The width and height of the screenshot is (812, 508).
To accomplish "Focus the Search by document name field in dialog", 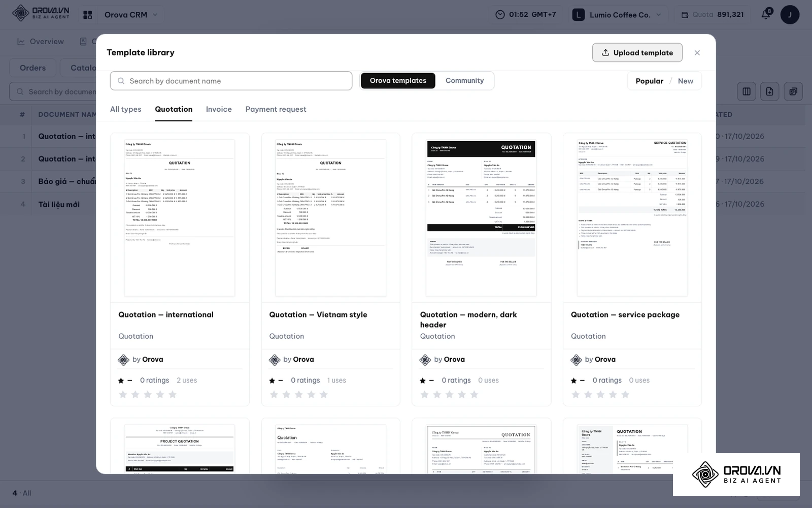I will pyautogui.click(x=231, y=81).
